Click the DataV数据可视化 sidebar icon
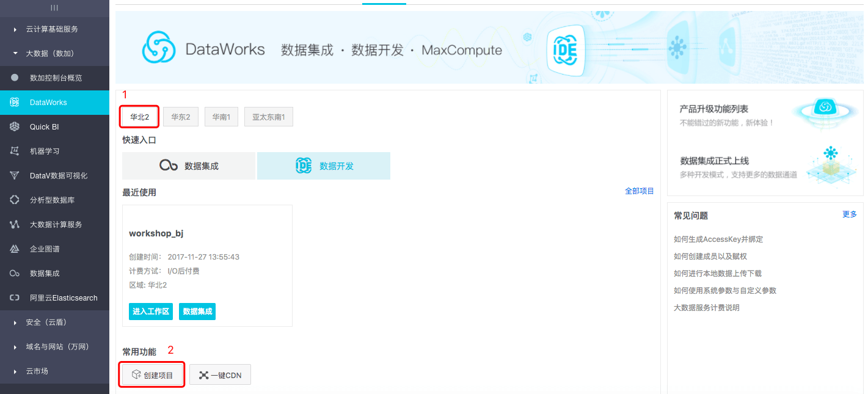This screenshot has height=394, width=868. click(15, 175)
